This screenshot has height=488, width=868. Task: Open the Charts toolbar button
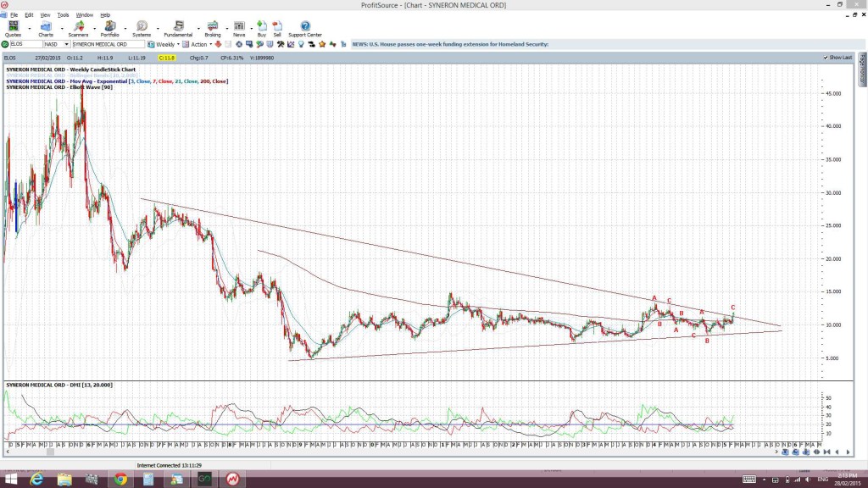click(x=46, y=29)
